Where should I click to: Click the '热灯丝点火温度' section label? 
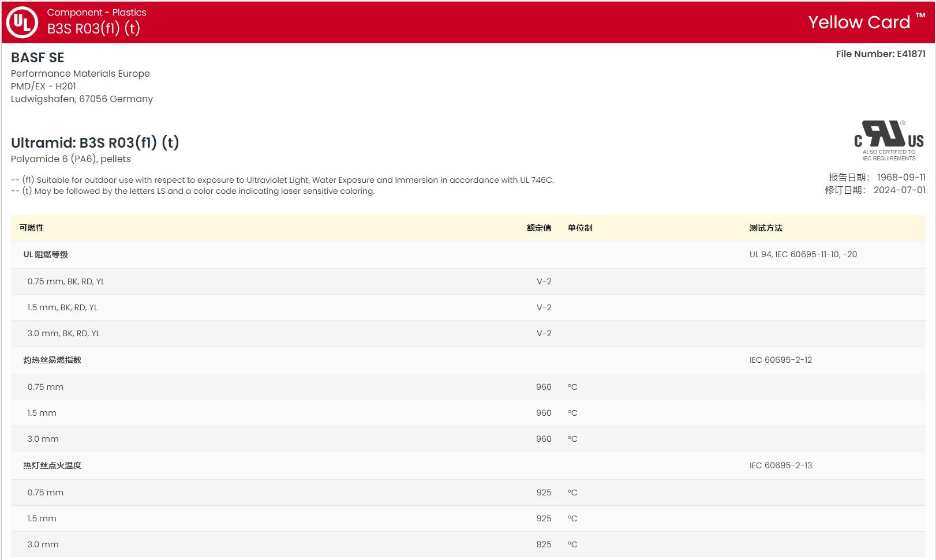click(x=53, y=465)
